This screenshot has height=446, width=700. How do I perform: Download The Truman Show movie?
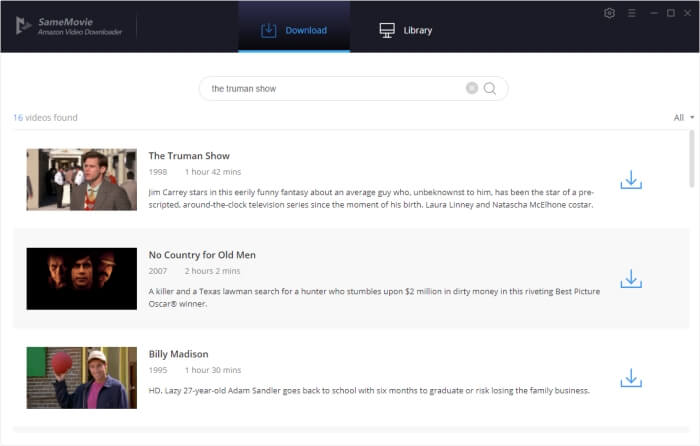pos(630,180)
